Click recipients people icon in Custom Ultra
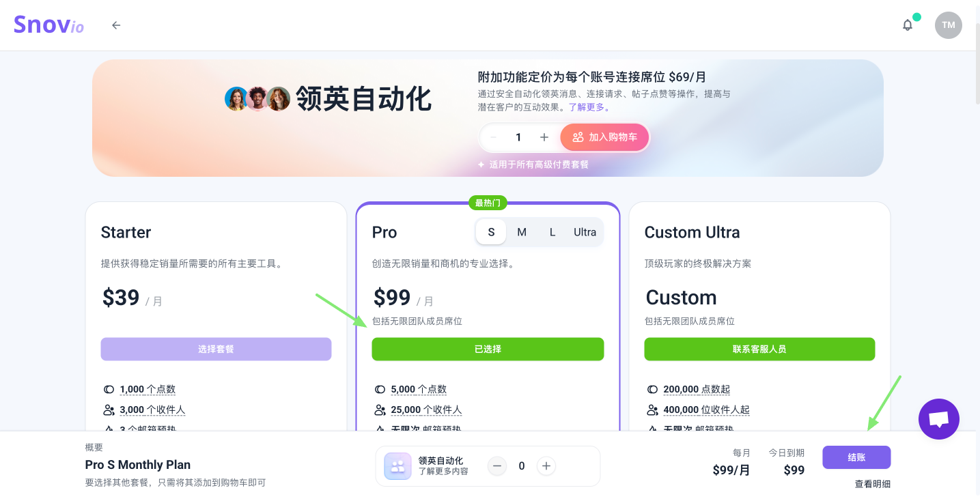980x501 pixels. click(652, 410)
